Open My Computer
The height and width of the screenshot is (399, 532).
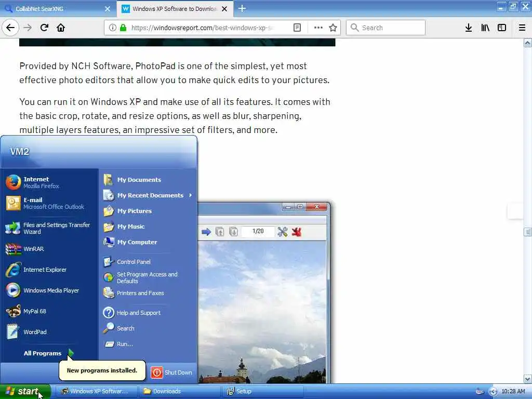point(148,242)
